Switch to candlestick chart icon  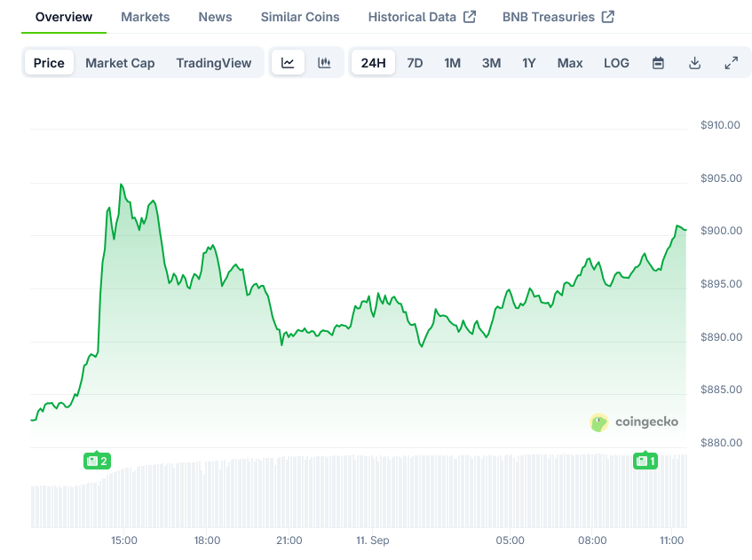[x=324, y=63]
